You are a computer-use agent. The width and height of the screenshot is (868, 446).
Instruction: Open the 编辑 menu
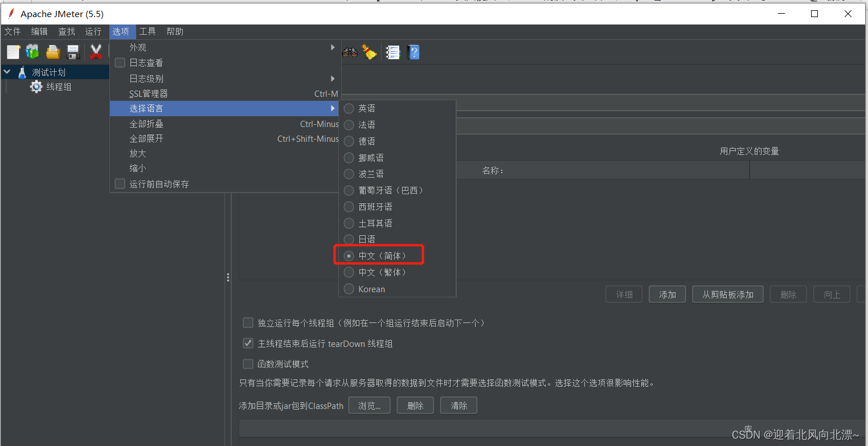(39, 31)
